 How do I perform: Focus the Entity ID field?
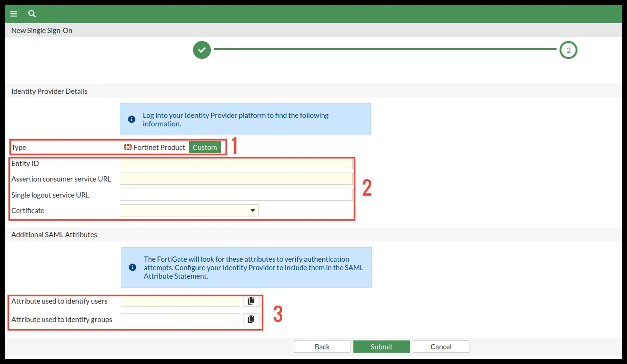(236, 164)
